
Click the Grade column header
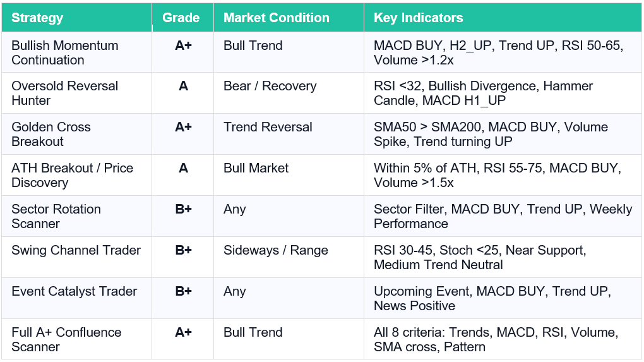(x=181, y=18)
